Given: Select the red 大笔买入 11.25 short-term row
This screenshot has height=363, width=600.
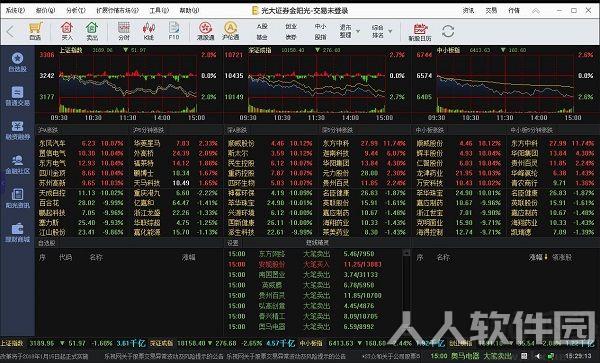Looking at the screenshot, I should click(314, 264).
